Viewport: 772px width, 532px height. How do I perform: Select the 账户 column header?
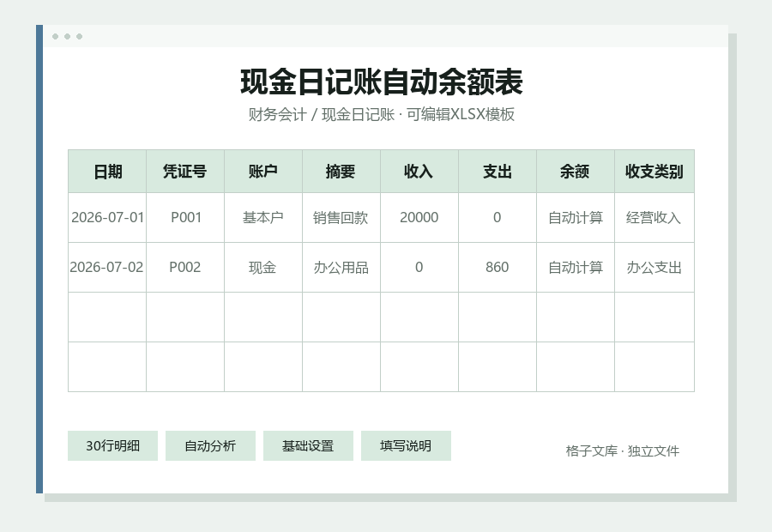[x=263, y=172]
